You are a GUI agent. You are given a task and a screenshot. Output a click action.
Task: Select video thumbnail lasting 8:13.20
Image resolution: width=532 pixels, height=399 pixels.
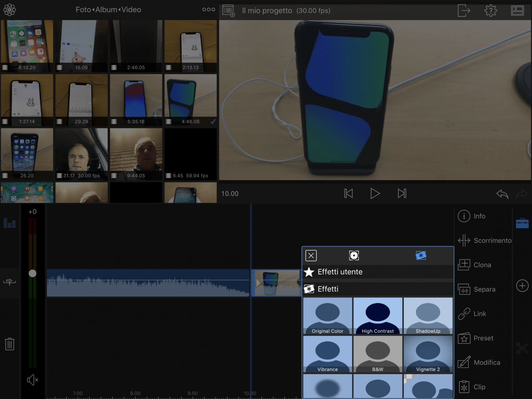27,46
